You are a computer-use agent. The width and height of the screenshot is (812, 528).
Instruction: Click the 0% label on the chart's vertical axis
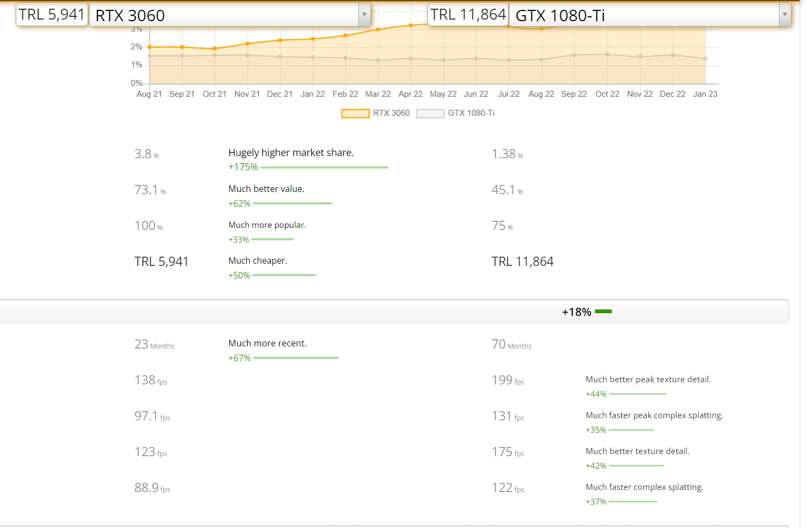click(x=137, y=83)
